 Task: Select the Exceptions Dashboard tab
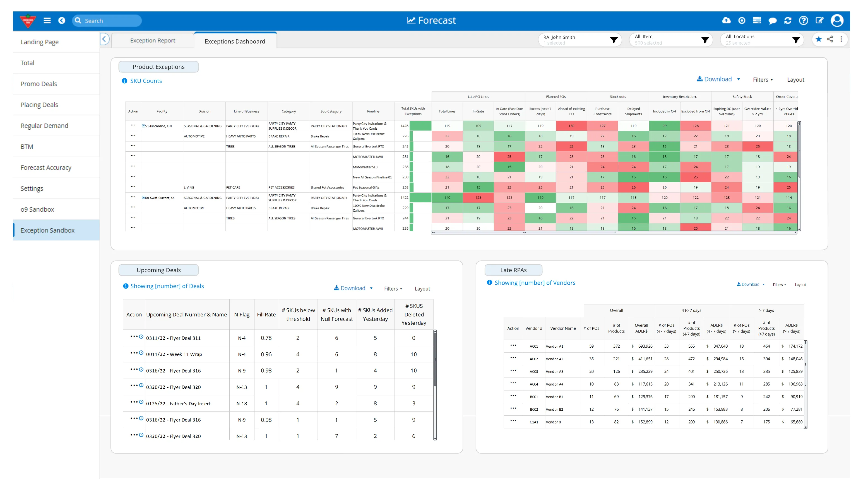tap(235, 41)
